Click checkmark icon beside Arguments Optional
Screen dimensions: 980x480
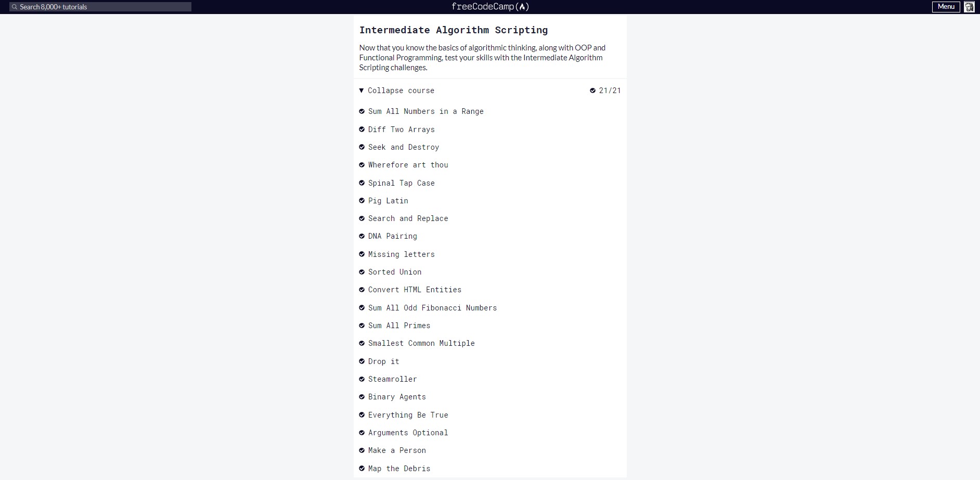pos(362,433)
